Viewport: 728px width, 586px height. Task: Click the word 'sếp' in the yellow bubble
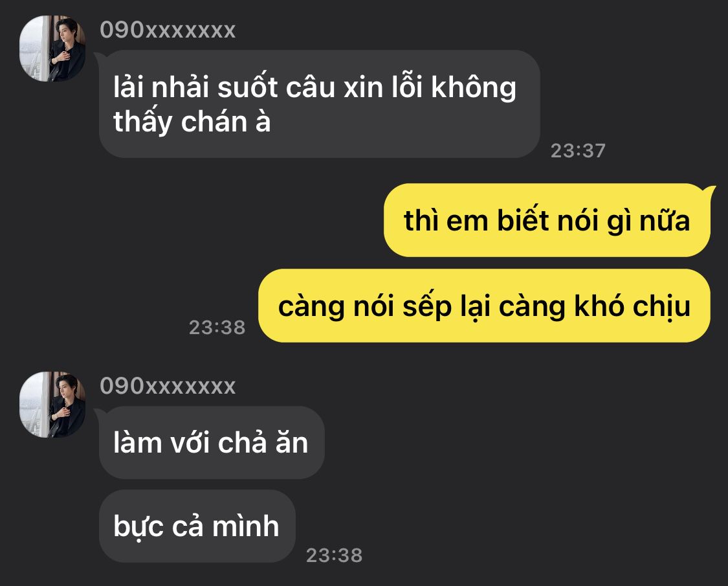pyautogui.click(x=426, y=307)
